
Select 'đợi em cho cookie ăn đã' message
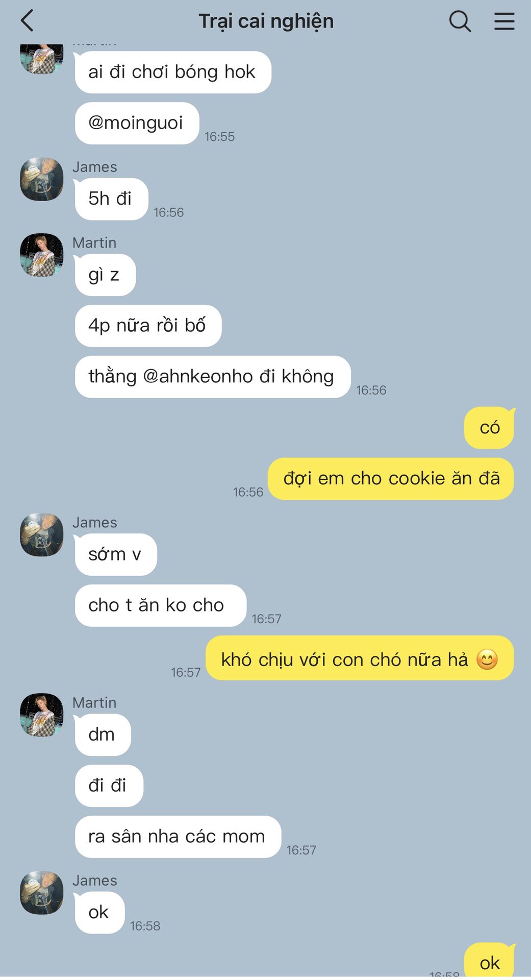pos(391,479)
